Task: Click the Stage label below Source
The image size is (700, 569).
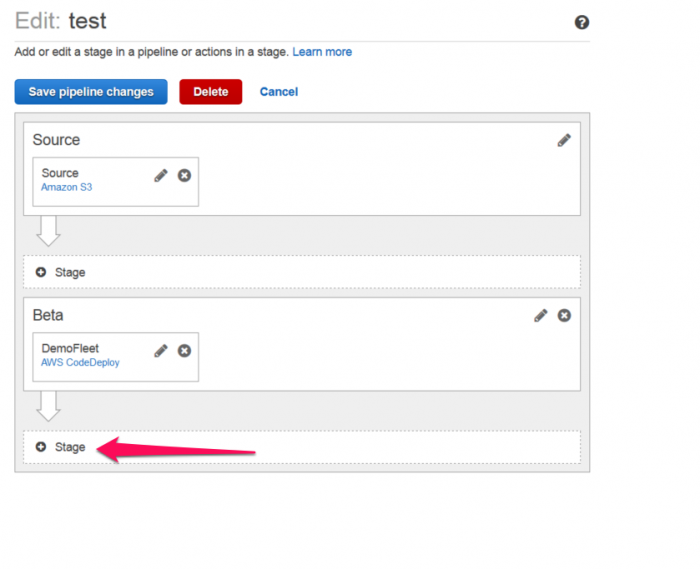Action: [x=70, y=272]
